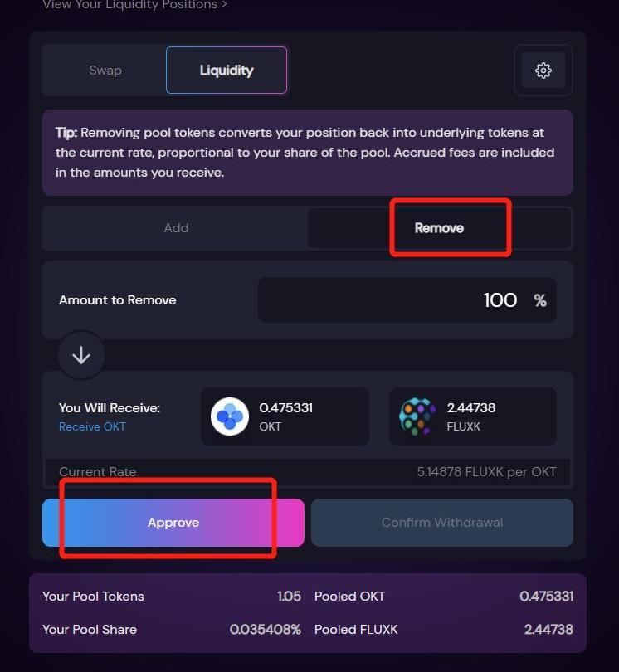Click the Tip message about removing pool tokens
This screenshot has height=672, width=619.
[307, 153]
